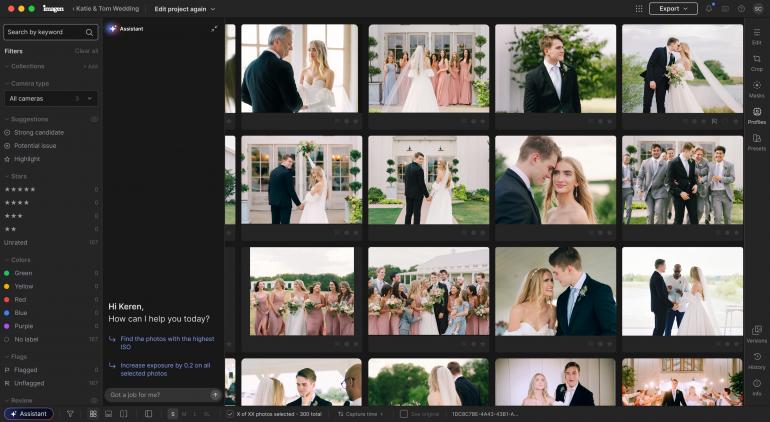The image size is (770, 422).
Task: Open the All cameras dropdown
Action: [51, 99]
